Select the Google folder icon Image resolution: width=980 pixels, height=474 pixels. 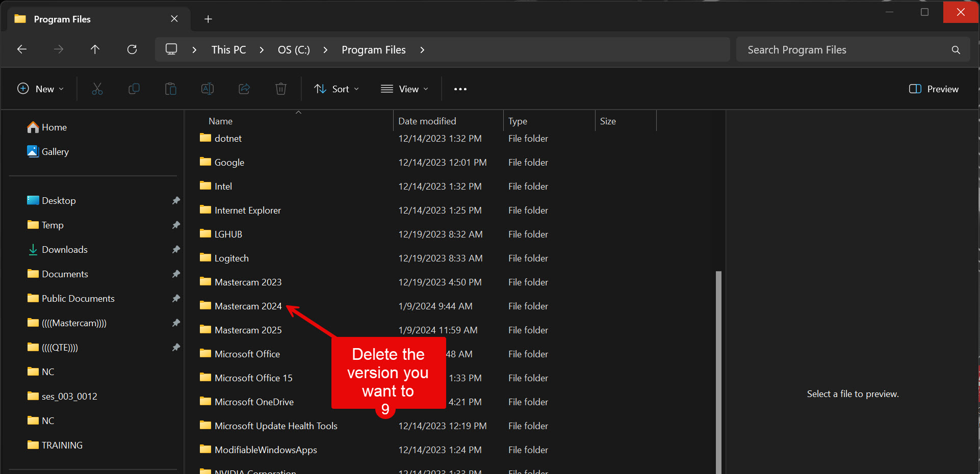click(205, 162)
